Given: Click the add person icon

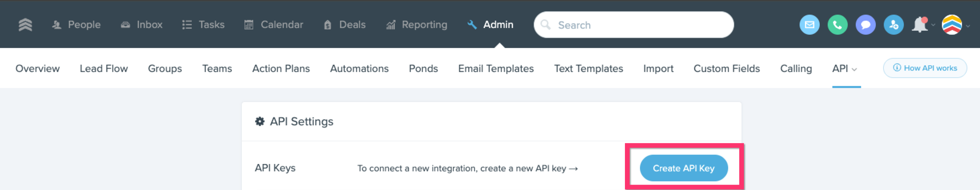Looking at the screenshot, I should pyautogui.click(x=893, y=25).
